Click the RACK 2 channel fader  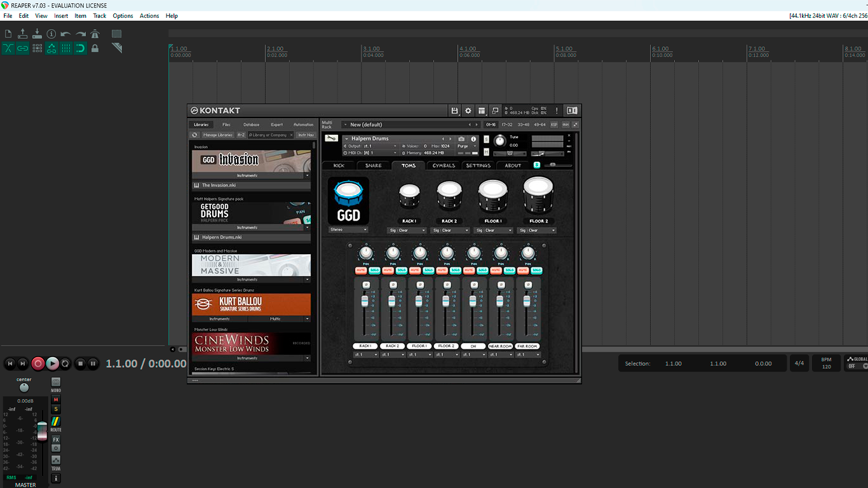click(x=392, y=301)
